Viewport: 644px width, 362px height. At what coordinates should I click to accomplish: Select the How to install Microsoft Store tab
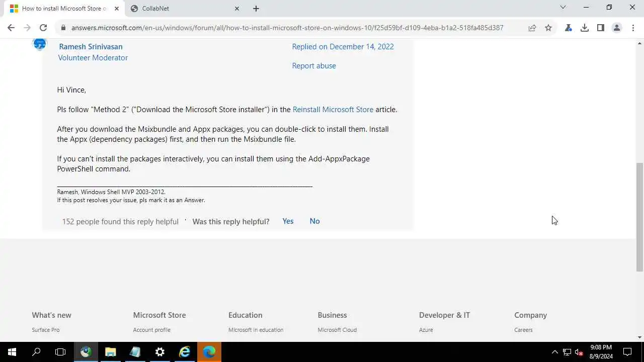click(64, 9)
